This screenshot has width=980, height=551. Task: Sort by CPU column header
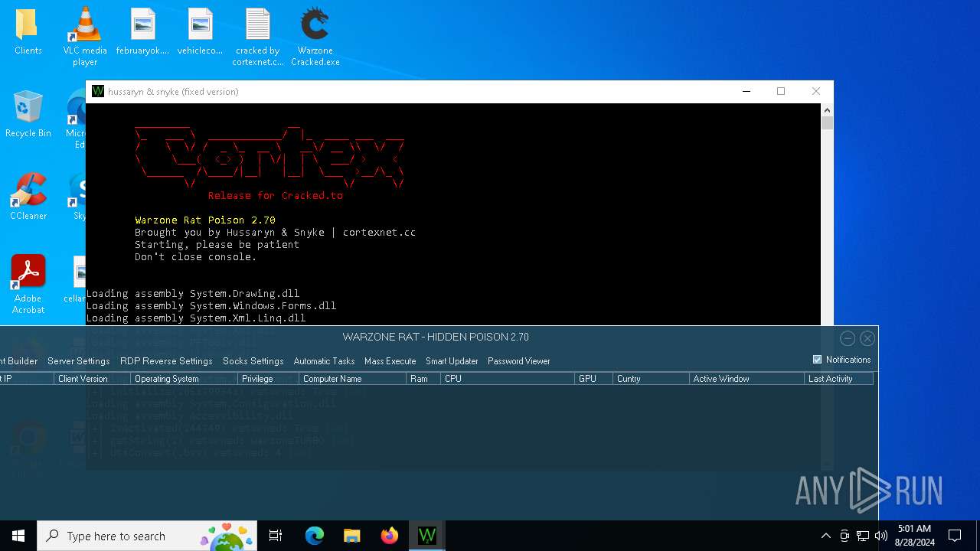pos(508,379)
